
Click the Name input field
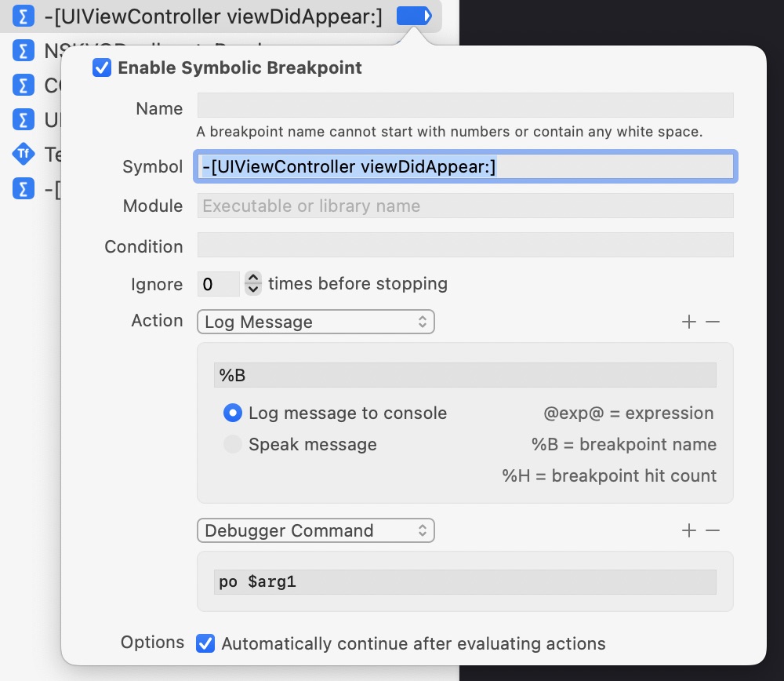(466, 105)
